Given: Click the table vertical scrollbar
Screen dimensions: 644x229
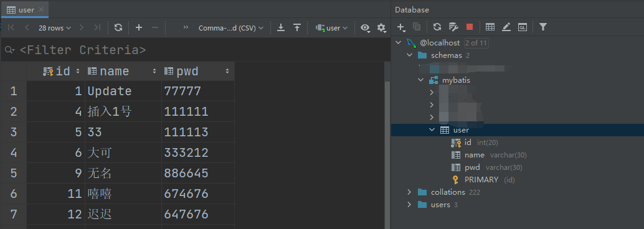Looking at the screenshot, I should [x=387, y=154].
